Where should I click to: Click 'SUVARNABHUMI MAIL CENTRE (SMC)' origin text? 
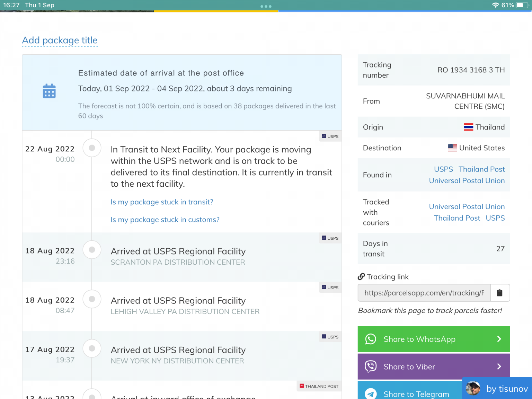(465, 101)
